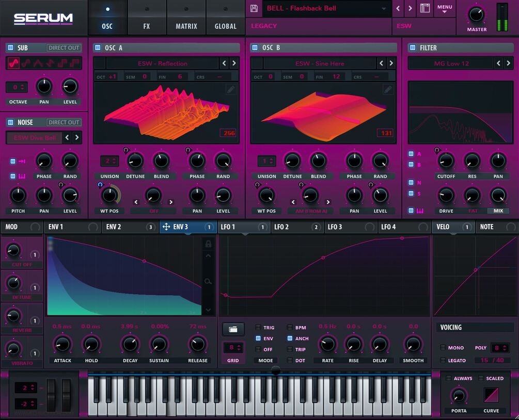Click the mod wheel
Viewport: 519px width, 420px height.
click(x=67, y=395)
